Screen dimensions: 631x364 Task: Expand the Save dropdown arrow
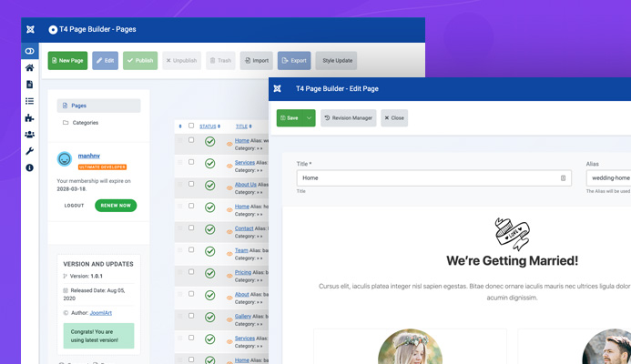309,118
